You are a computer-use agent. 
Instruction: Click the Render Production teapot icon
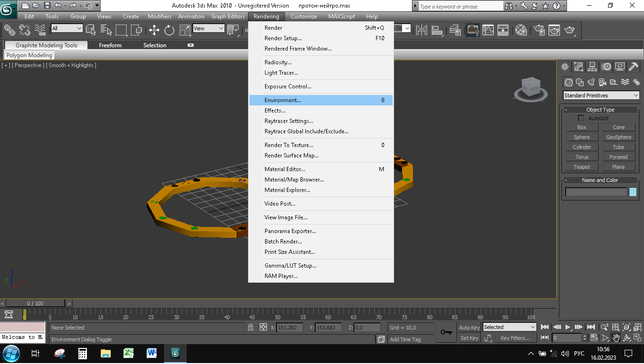(x=570, y=30)
